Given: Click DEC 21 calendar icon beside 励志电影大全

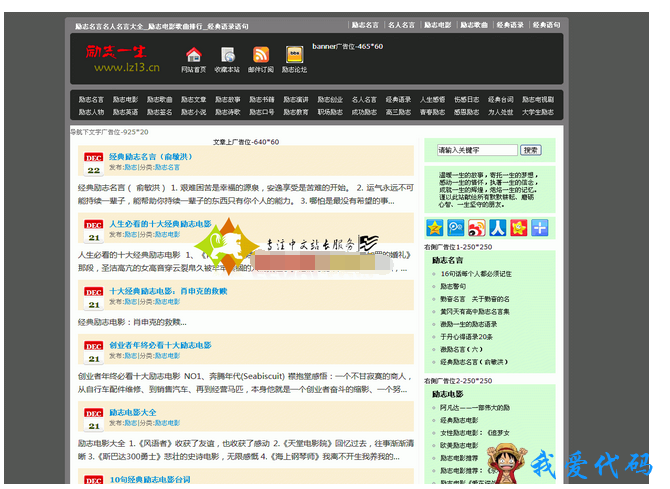Looking at the screenshot, I should point(94,419).
